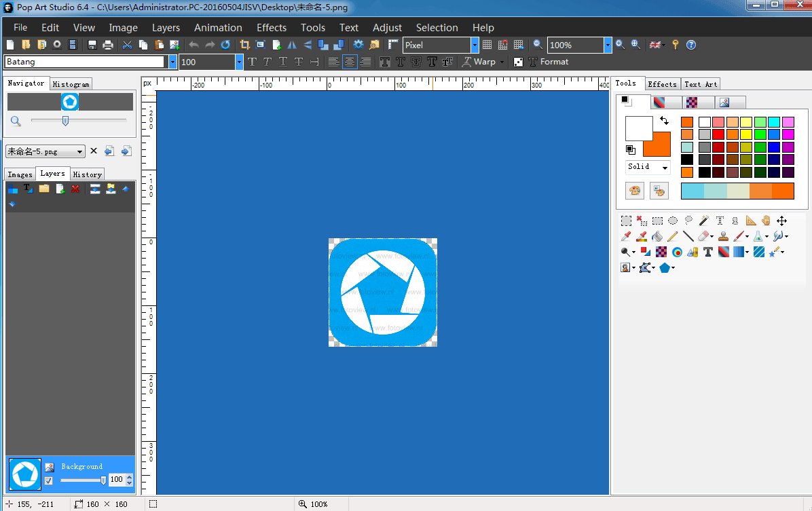Open the Pixel units dropdown
This screenshot has height=511, width=812.
click(x=475, y=45)
